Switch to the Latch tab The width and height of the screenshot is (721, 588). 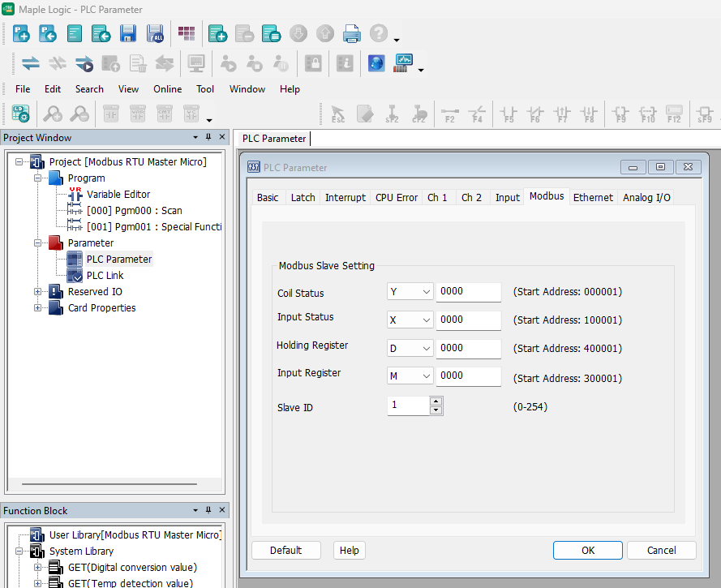(303, 197)
